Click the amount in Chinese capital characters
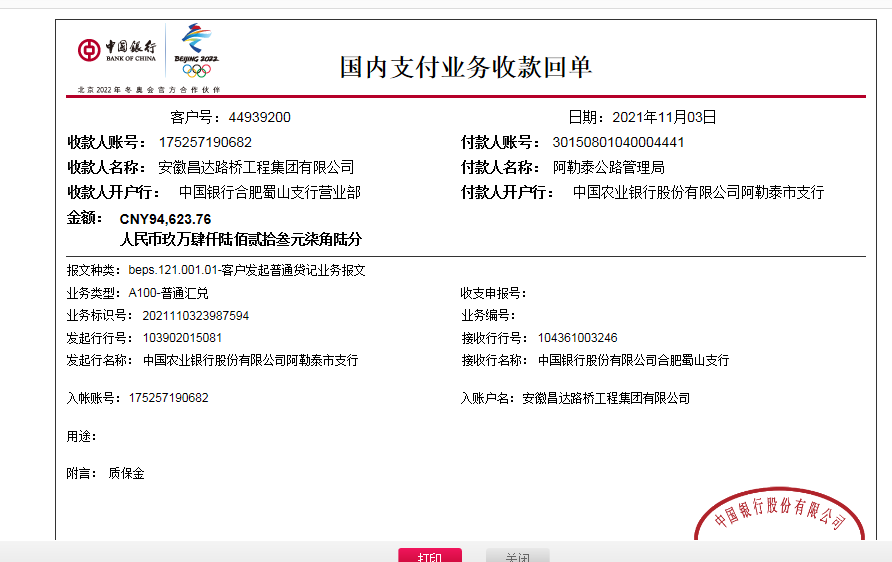 (x=240, y=240)
